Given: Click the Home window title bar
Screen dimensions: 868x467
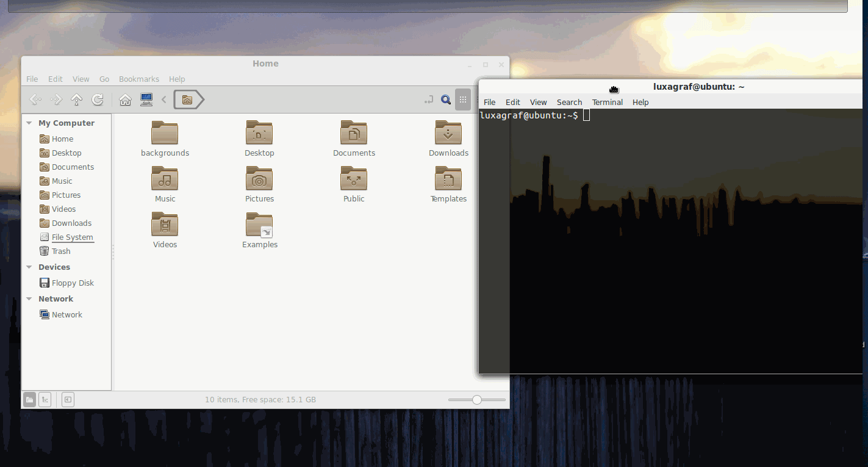Looking at the screenshot, I should tap(265, 63).
